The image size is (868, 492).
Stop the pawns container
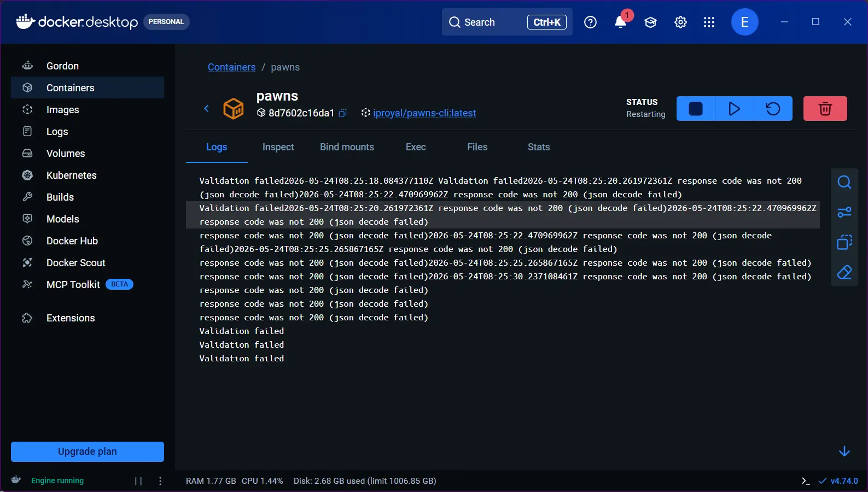pyautogui.click(x=696, y=108)
